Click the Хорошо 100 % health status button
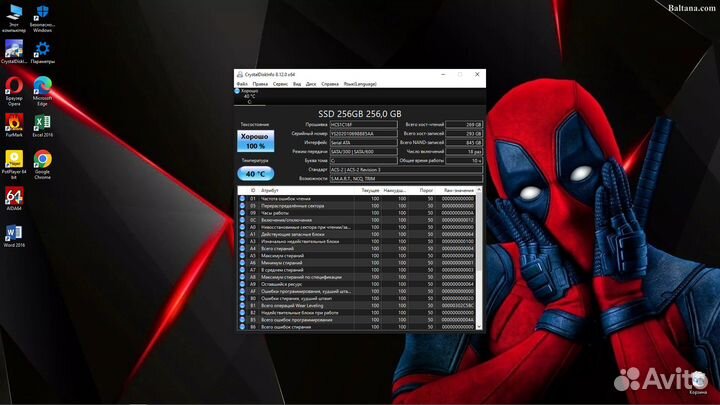 pyautogui.click(x=256, y=141)
